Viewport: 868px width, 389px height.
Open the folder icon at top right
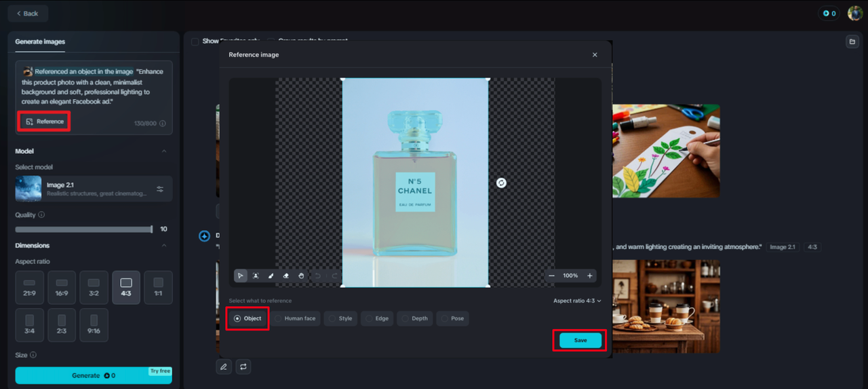tap(852, 42)
